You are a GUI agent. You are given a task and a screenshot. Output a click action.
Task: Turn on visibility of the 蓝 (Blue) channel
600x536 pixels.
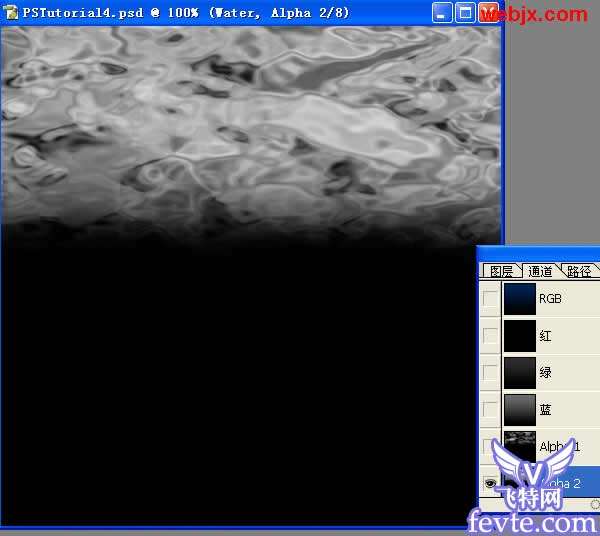(490, 409)
